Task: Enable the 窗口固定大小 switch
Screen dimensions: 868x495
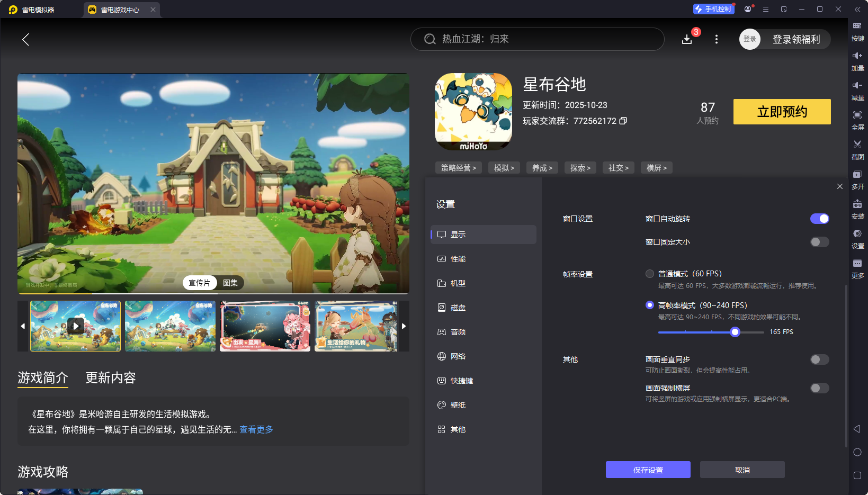Action: [x=819, y=242]
